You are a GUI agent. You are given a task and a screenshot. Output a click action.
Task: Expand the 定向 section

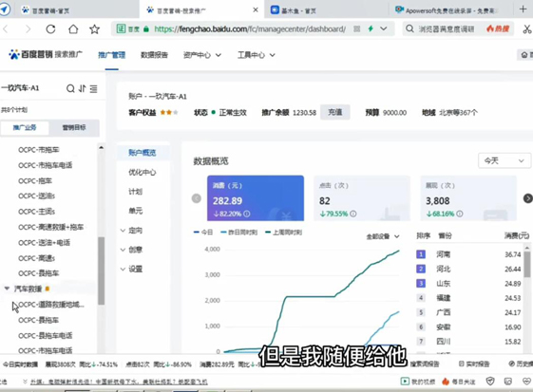tap(131, 231)
